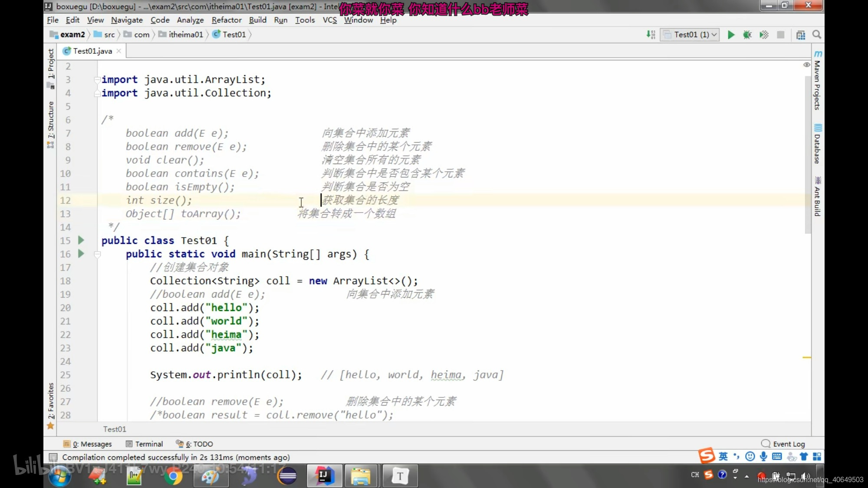Collapse the import block fold marker on line 3
The height and width of the screenshot is (488, 868).
[x=97, y=80]
